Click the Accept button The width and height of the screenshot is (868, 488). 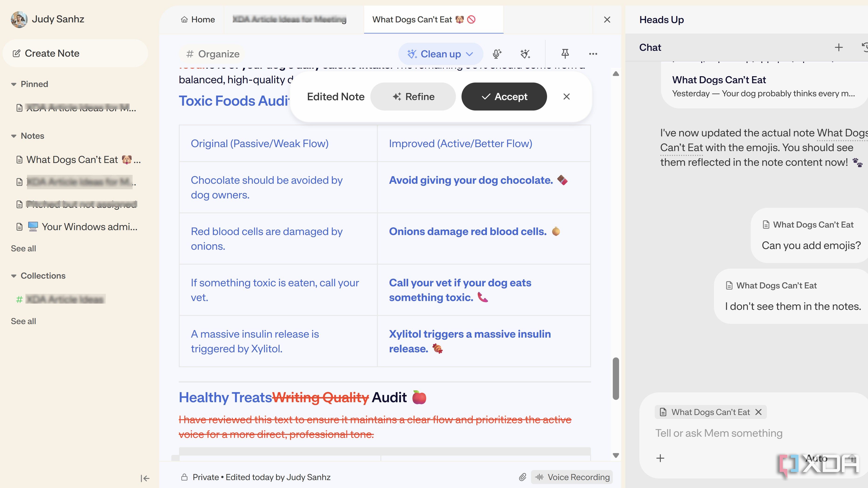(x=504, y=97)
